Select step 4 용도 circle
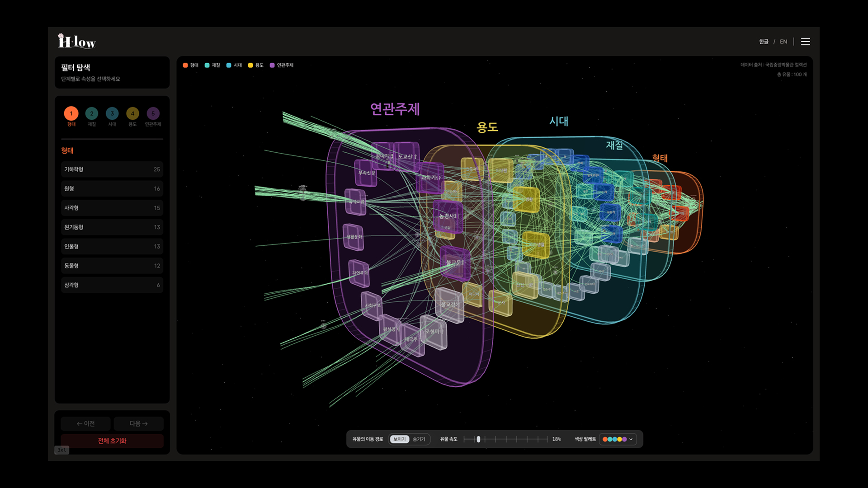The height and width of the screenshot is (488, 868). click(x=132, y=113)
